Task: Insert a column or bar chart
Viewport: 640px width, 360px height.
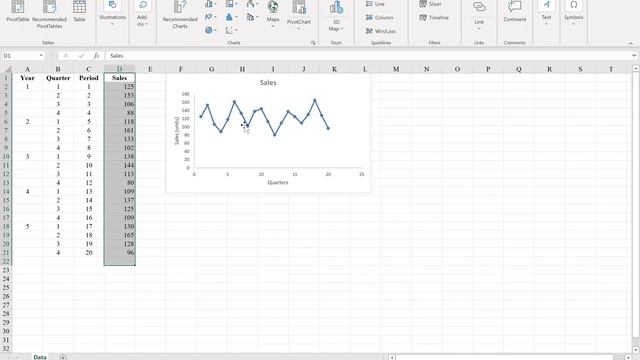Action: coord(211,4)
